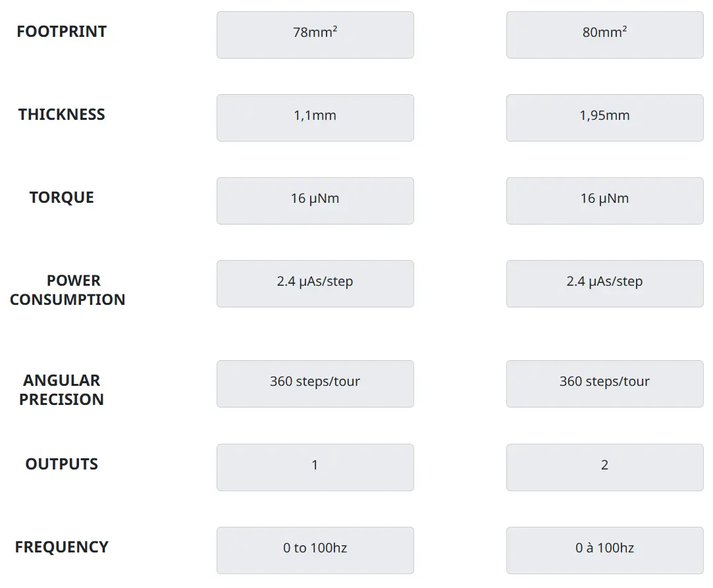Choose the outputs box showing 1

[x=315, y=468]
